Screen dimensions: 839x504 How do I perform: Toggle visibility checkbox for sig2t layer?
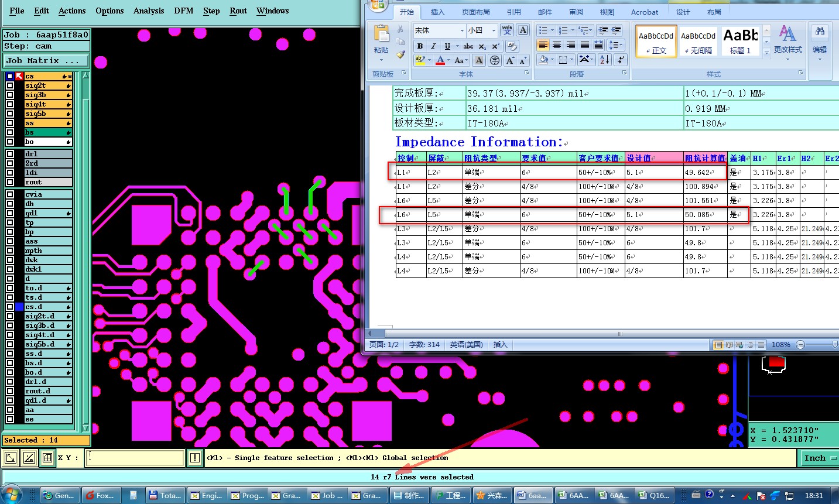pos(10,85)
